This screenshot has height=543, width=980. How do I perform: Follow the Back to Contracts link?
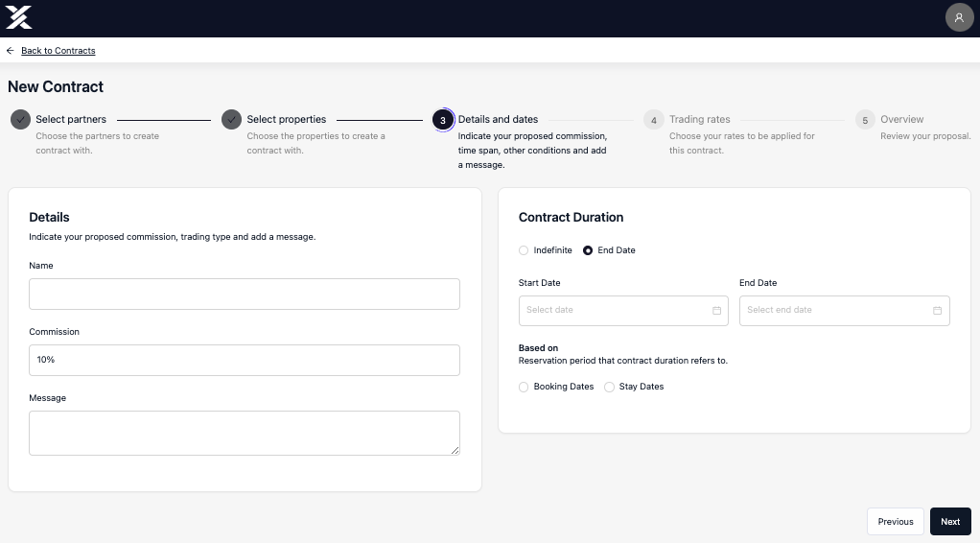point(58,51)
